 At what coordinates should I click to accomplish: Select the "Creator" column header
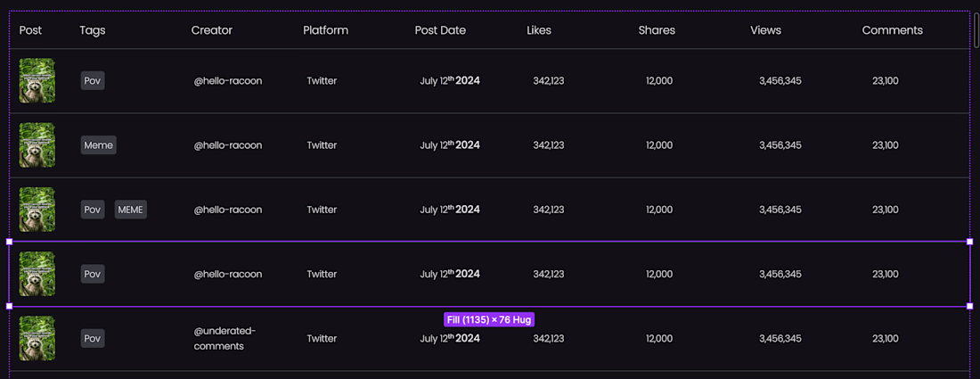pos(211,30)
